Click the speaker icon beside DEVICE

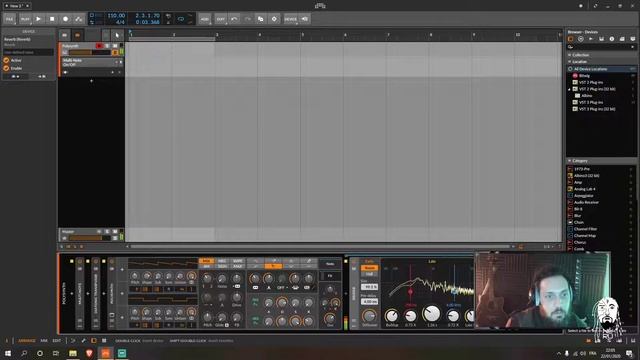coord(304,19)
